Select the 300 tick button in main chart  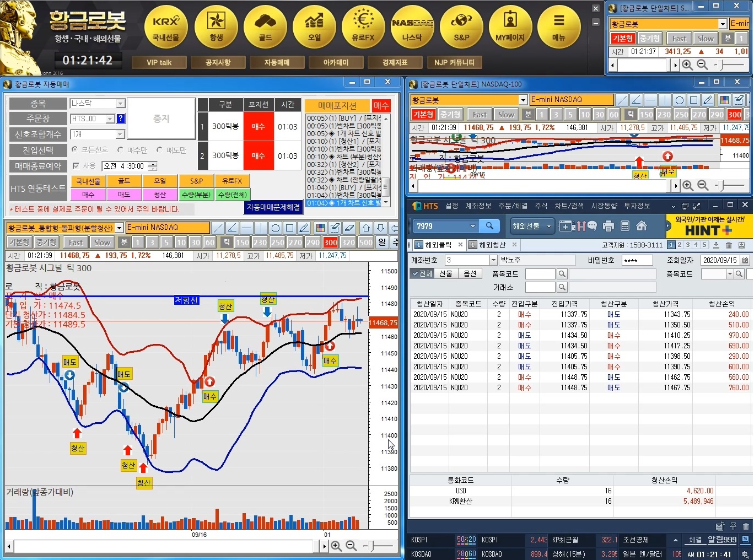331,243
